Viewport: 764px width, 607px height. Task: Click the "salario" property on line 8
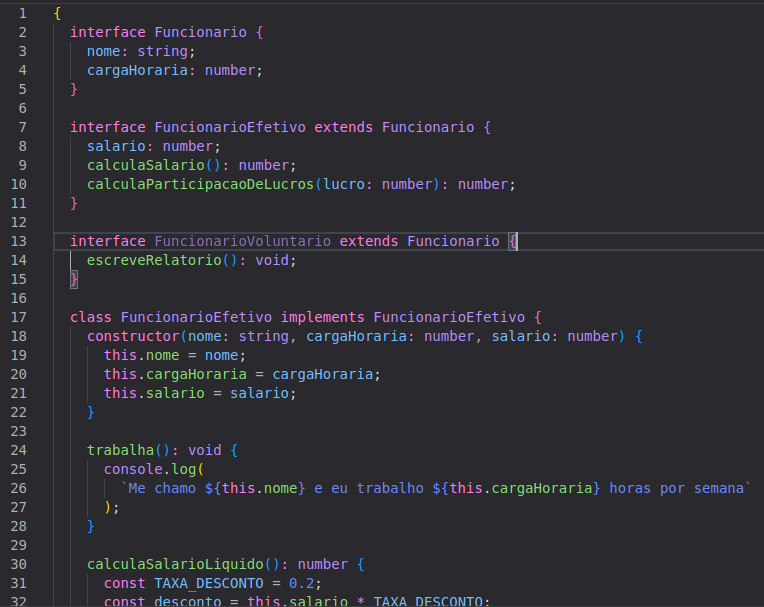pyautogui.click(x=116, y=146)
